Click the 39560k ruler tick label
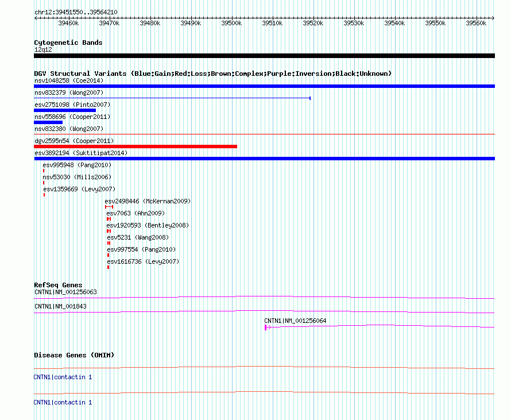The height and width of the screenshot is (420, 511). pyautogui.click(x=476, y=23)
